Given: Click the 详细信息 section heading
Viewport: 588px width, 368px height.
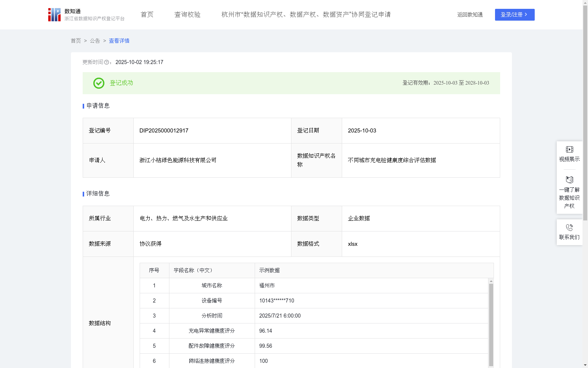Looking at the screenshot, I should (x=98, y=194).
